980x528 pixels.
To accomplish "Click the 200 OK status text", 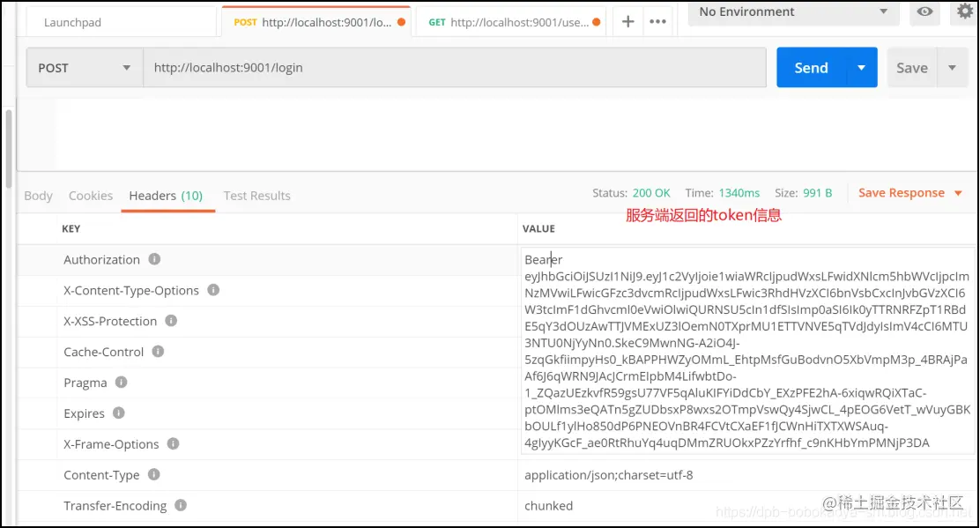I will [651, 193].
